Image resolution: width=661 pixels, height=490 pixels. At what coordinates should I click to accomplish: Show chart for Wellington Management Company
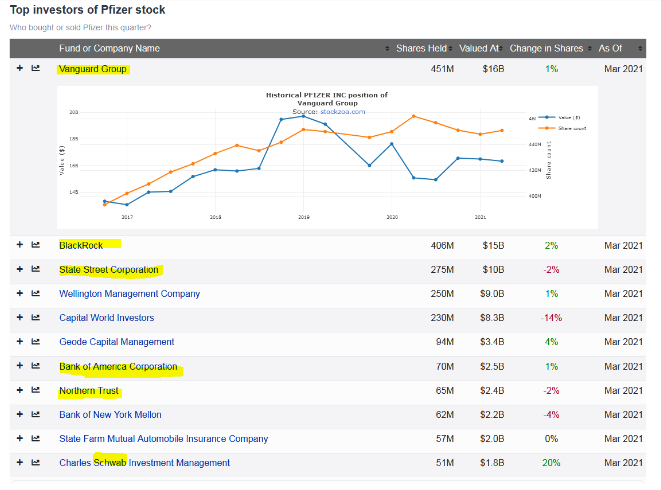35,293
